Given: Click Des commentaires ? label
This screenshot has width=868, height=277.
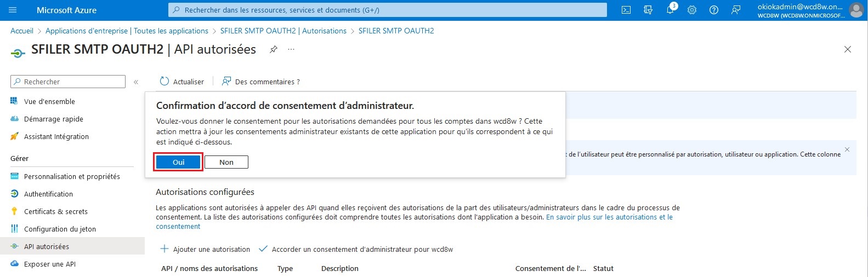Looking at the screenshot, I should pos(268,82).
